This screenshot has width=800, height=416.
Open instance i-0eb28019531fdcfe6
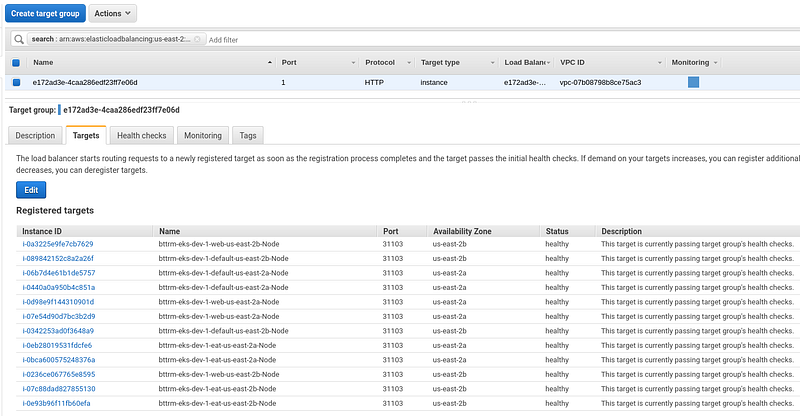point(57,346)
